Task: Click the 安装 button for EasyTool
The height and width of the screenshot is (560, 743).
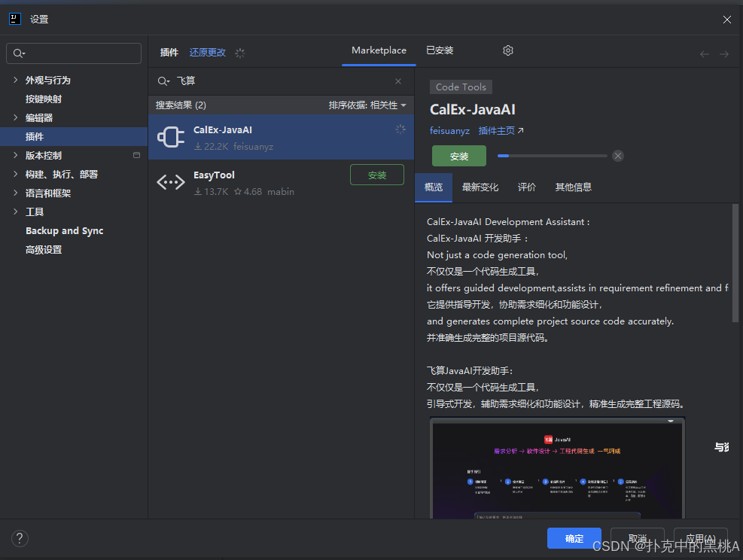Action: (x=377, y=175)
